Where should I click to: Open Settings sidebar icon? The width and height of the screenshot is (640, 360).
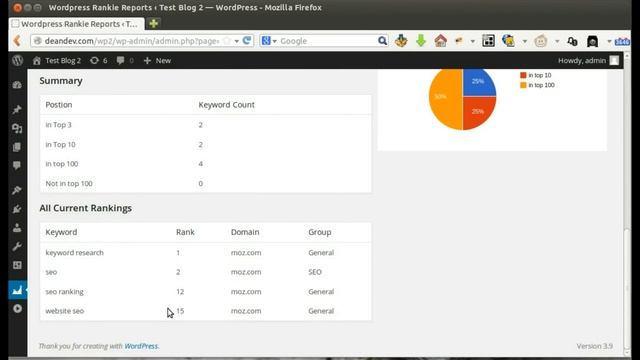coord(17,265)
